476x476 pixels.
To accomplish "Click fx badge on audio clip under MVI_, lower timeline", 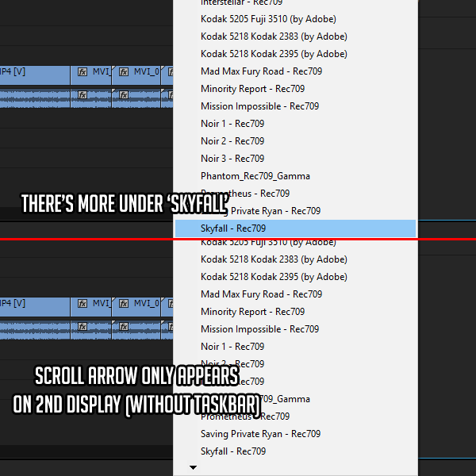I will (83, 327).
